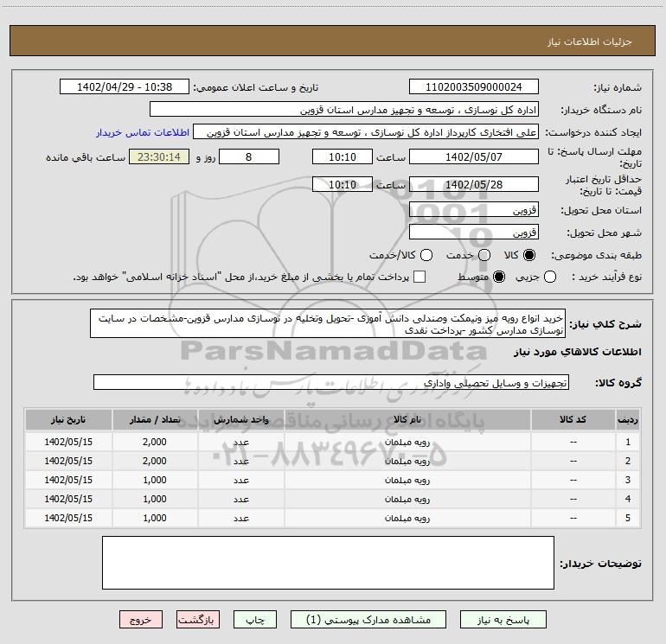666x644 pixels.
Task: Click the پاسخ به نیاز button
Action: [x=503, y=620]
